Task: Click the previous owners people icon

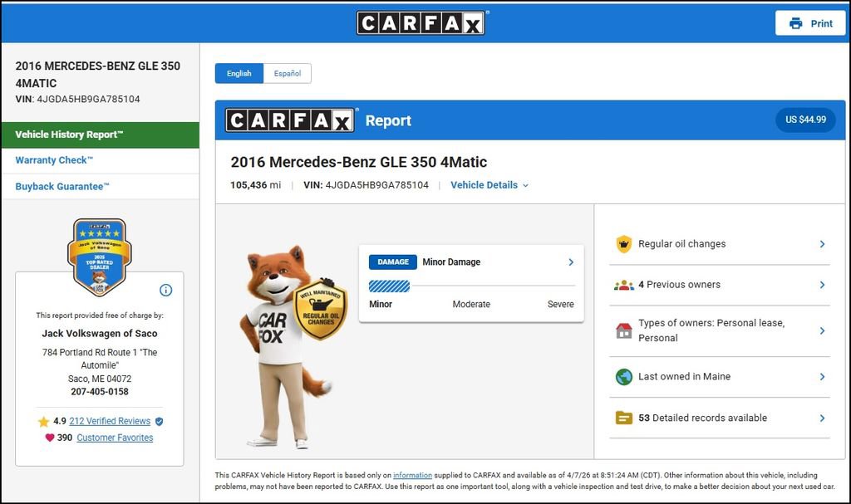Action: point(623,285)
